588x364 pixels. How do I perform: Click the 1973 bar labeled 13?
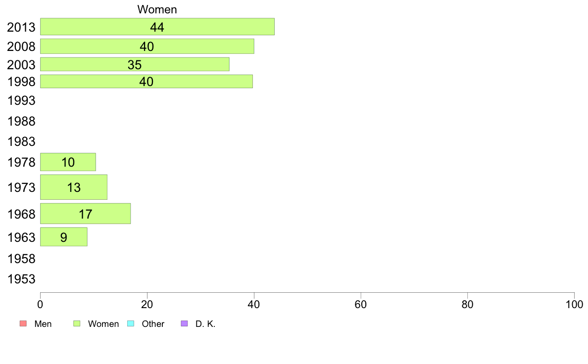[74, 187]
